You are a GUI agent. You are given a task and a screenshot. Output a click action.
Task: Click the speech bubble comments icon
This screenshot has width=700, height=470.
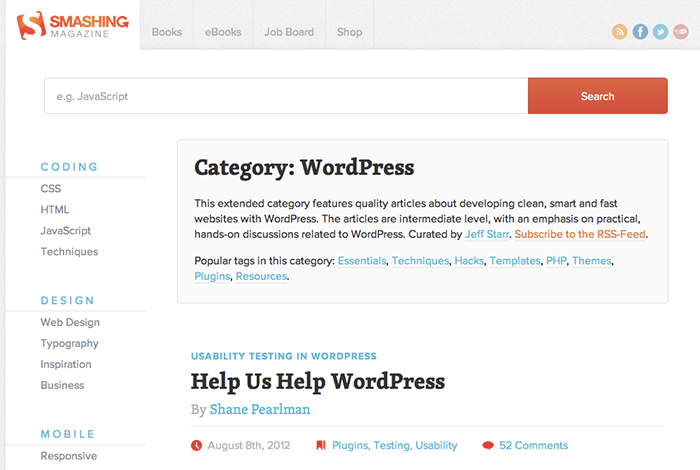488,445
